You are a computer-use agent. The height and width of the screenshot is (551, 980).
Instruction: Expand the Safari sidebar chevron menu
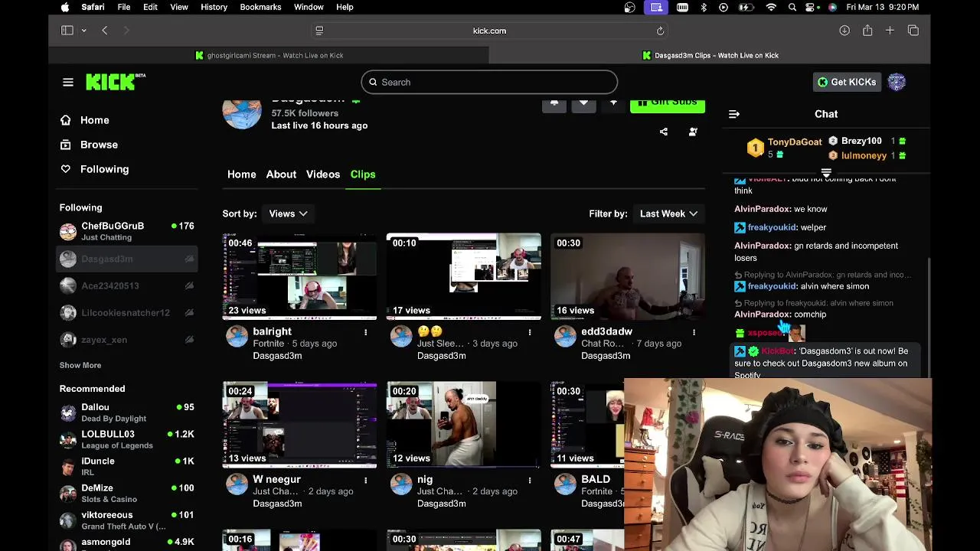pos(83,31)
